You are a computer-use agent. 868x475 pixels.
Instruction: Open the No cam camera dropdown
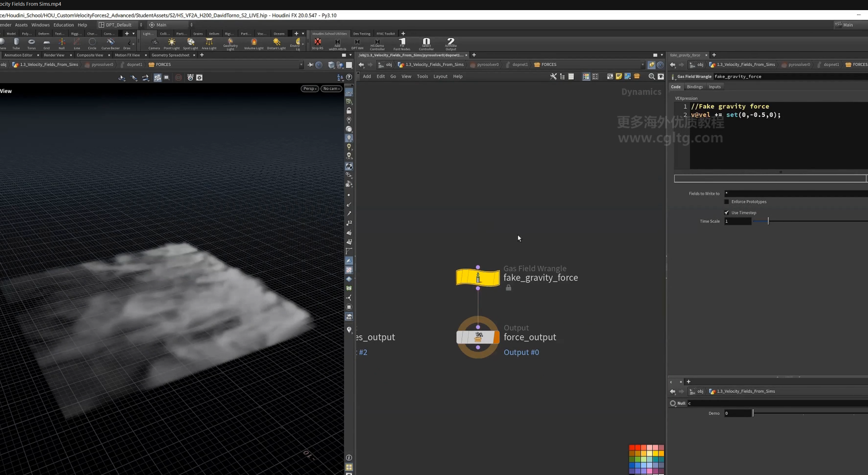331,89
